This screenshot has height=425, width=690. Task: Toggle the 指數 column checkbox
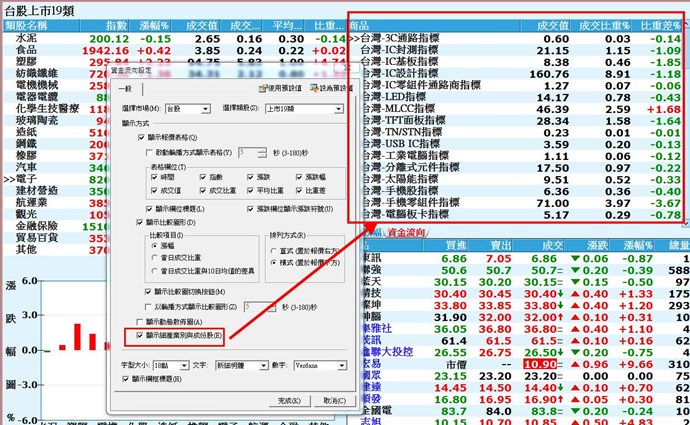point(203,177)
